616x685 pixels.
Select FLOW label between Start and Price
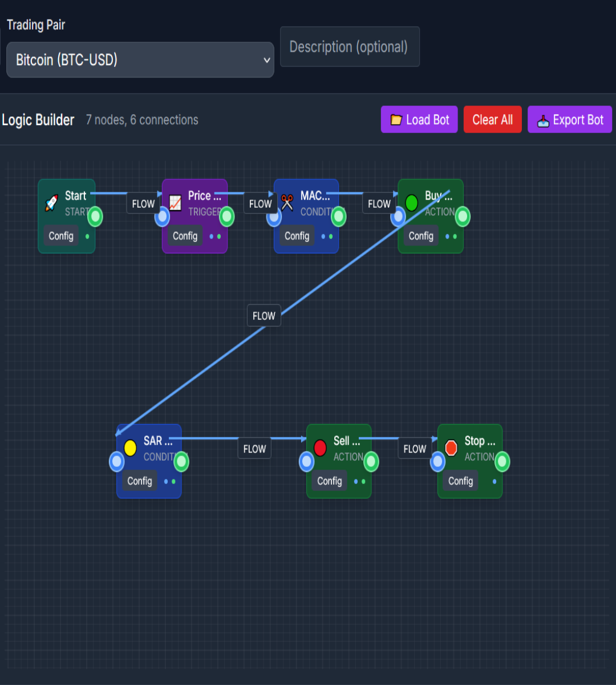[x=143, y=204]
